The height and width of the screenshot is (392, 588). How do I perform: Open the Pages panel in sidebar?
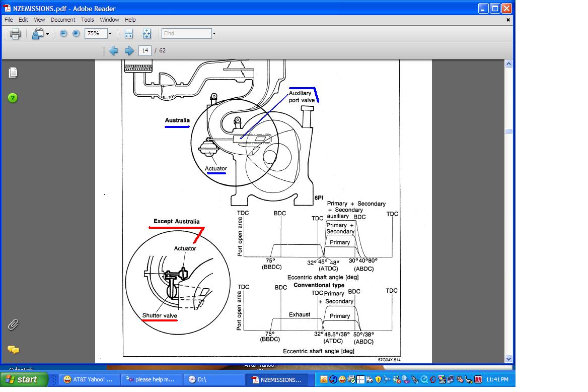point(13,73)
